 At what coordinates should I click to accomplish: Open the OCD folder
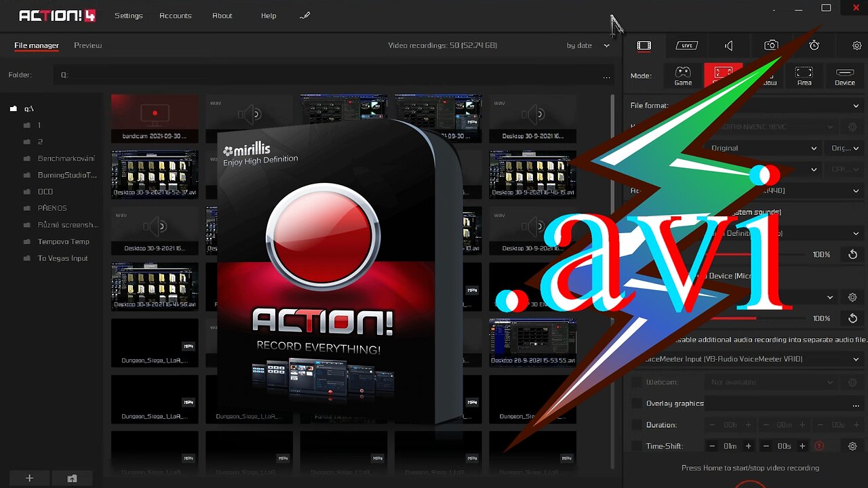click(45, 192)
